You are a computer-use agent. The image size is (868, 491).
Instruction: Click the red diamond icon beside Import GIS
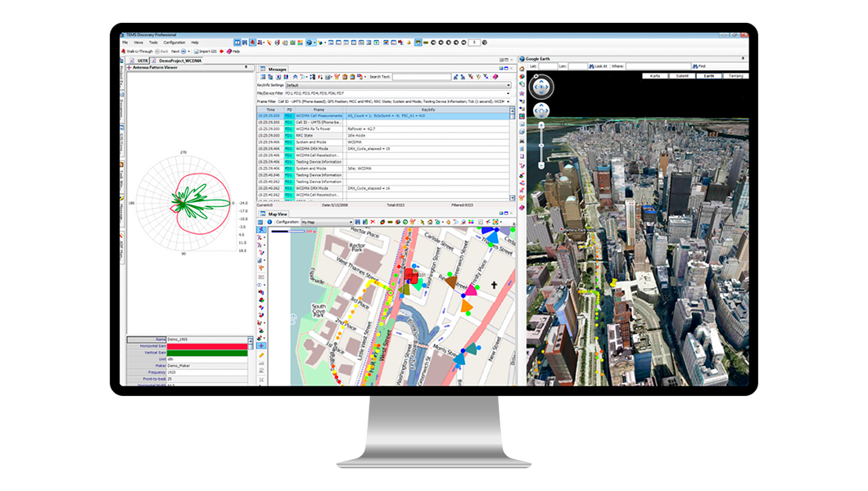221,52
